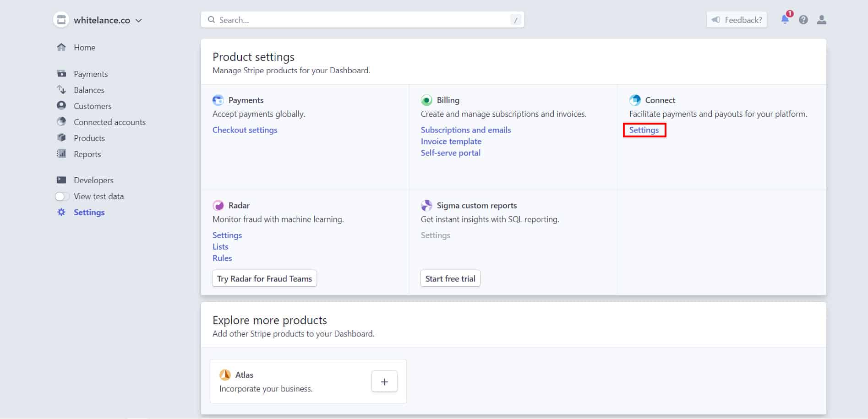Click the Balances arrows icon

(x=61, y=90)
